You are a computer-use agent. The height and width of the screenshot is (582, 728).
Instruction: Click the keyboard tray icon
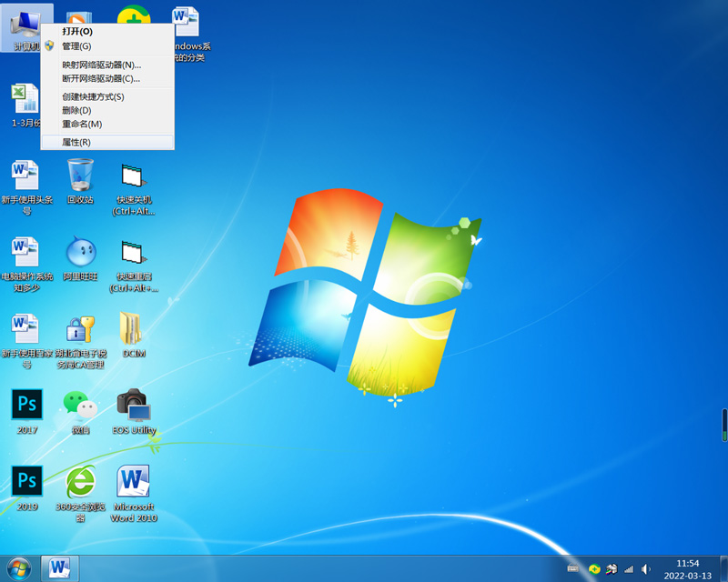tap(573, 568)
